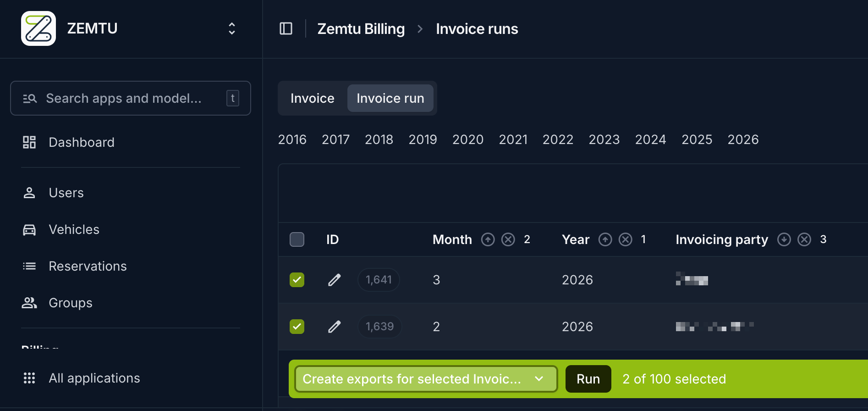The height and width of the screenshot is (411, 868).
Task: Click the Vehicles car icon
Action: (29, 229)
